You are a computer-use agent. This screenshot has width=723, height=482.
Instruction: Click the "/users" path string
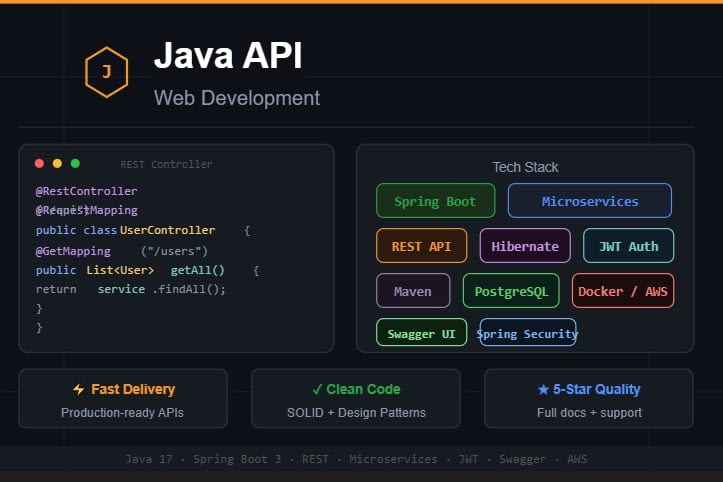pyautogui.click(x=174, y=251)
